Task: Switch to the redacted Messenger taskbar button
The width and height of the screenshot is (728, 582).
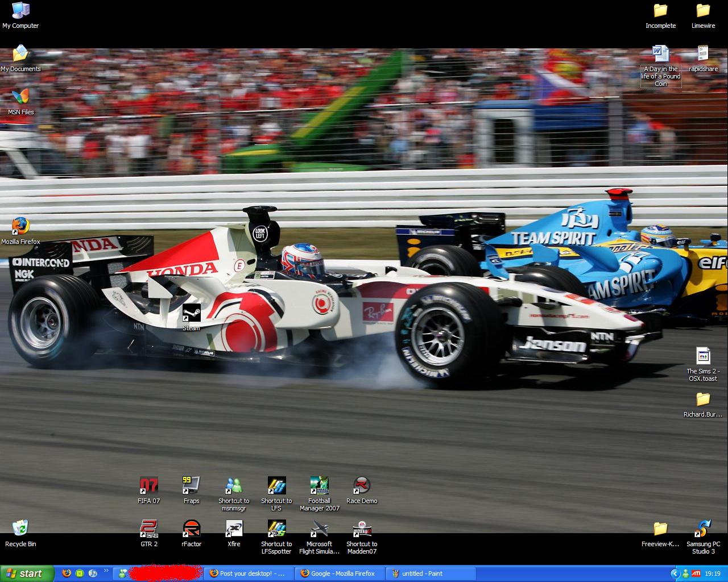Action: pyautogui.click(x=158, y=573)
